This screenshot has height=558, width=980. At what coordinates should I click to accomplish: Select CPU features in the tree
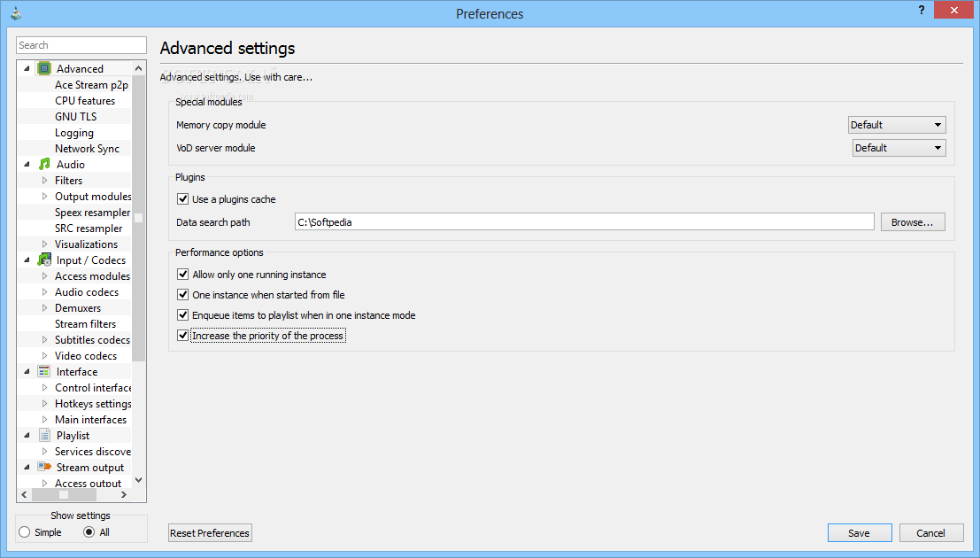(x=85, y=101)
